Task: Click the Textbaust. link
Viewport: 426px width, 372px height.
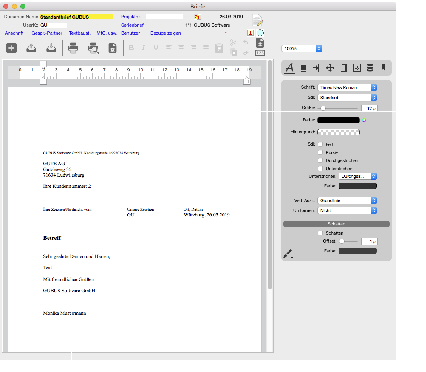Action: [80, 33]
